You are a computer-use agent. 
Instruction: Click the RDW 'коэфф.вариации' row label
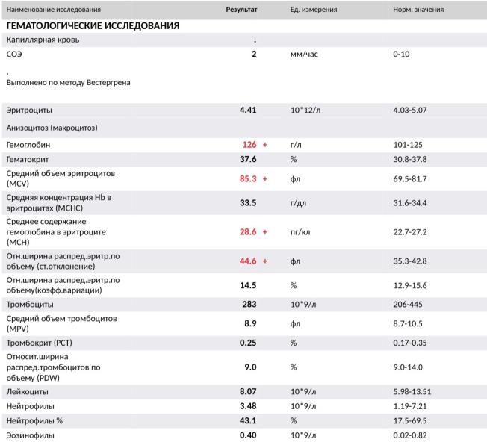click(x=63, y=285)
